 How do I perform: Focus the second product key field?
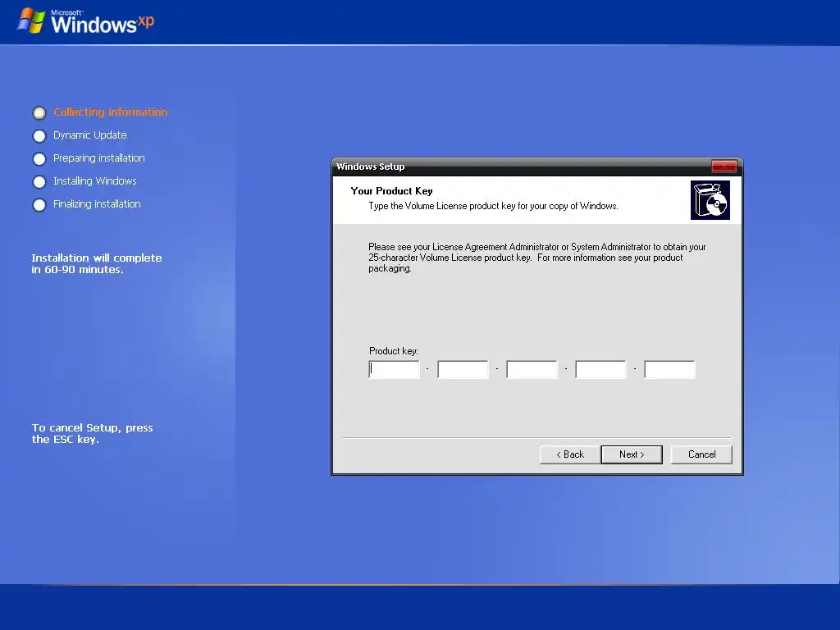463,369
